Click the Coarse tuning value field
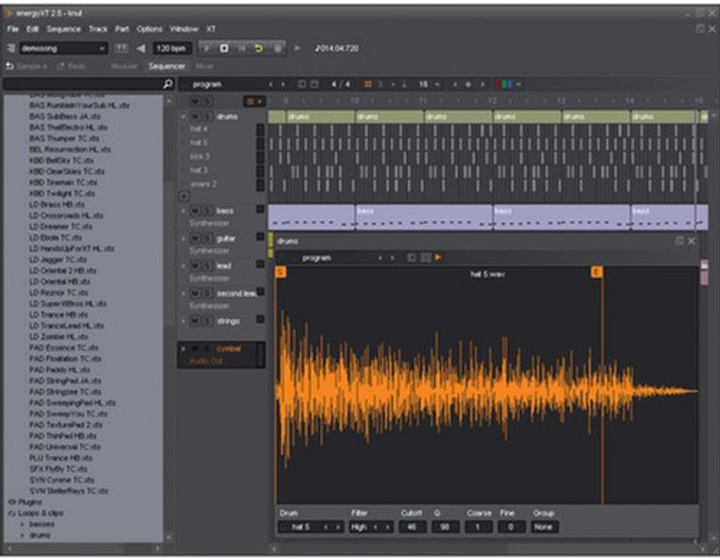This screenshot has height=560, width=720. (x=478, y=527)
